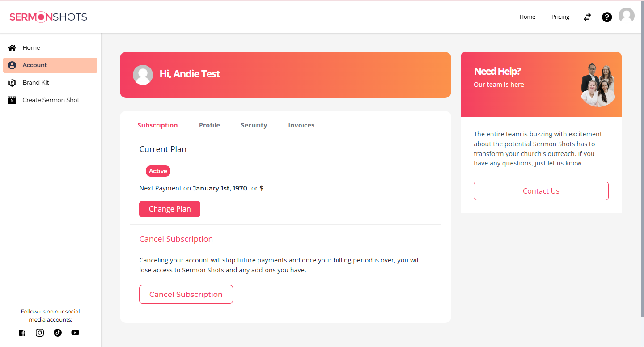Open the Instagram social icon
Image resolution: width=644 pixels, height=347 pixels.
click(x=40, y=333)
